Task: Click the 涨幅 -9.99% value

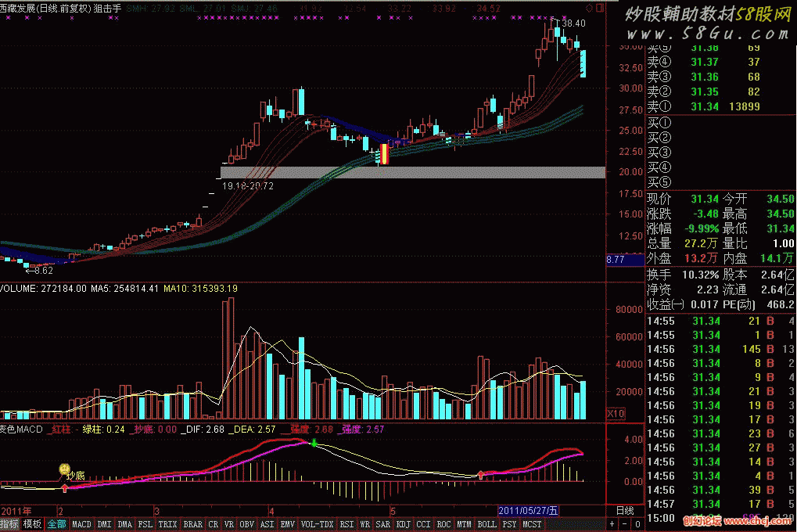Action: [x=702, y=228]
